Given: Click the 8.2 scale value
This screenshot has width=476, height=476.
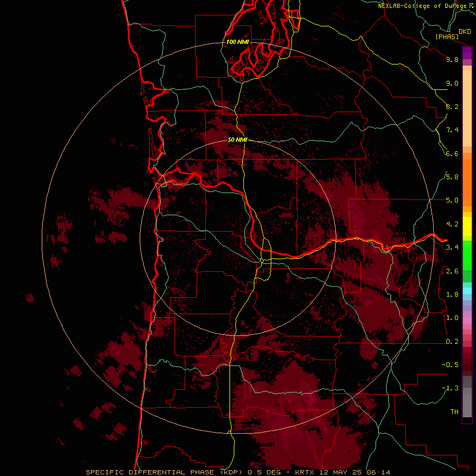Looking at the screenshot, I should coord(452,106).
